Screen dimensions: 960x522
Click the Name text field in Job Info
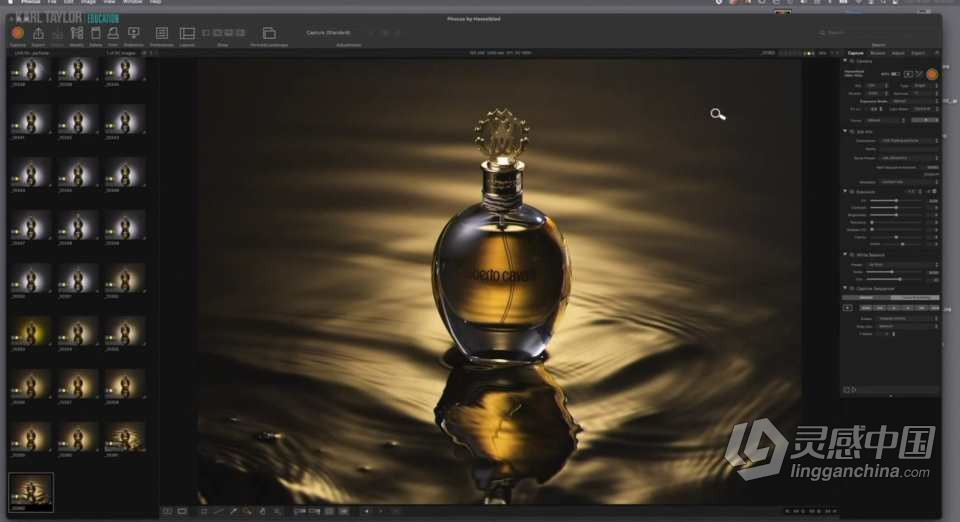[x=909, y=149]
